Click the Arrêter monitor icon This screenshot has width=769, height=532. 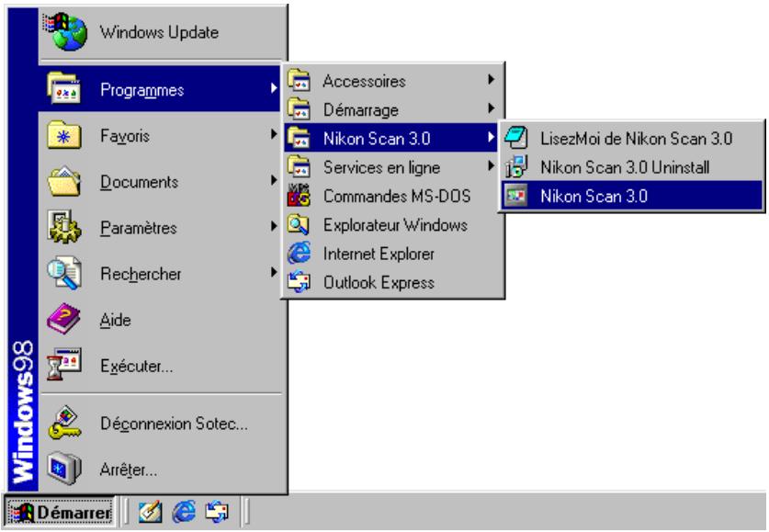[x=64, y=469]
